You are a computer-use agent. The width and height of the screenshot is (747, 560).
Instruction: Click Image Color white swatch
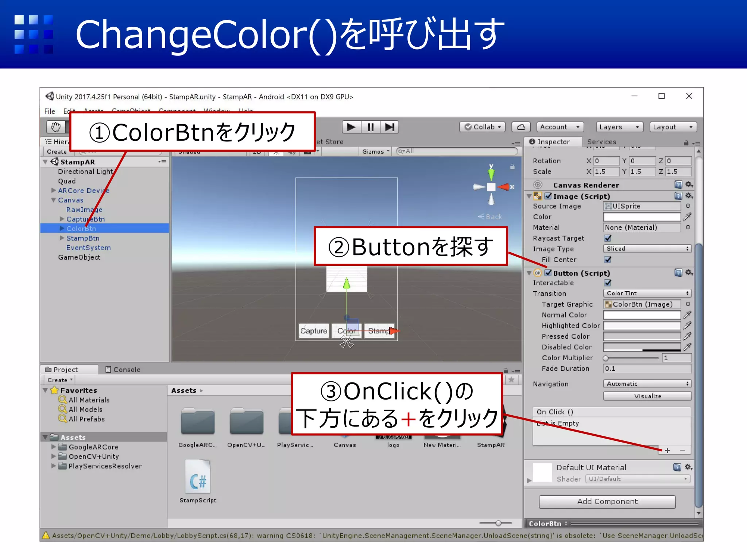642,217
